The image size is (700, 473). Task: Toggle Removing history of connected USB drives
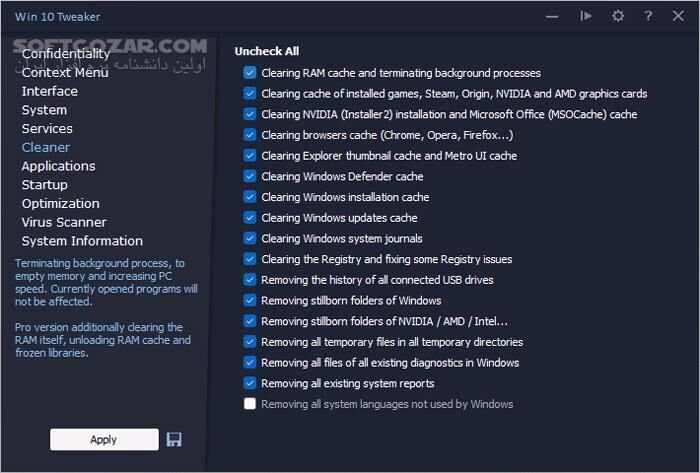point(249,280)
